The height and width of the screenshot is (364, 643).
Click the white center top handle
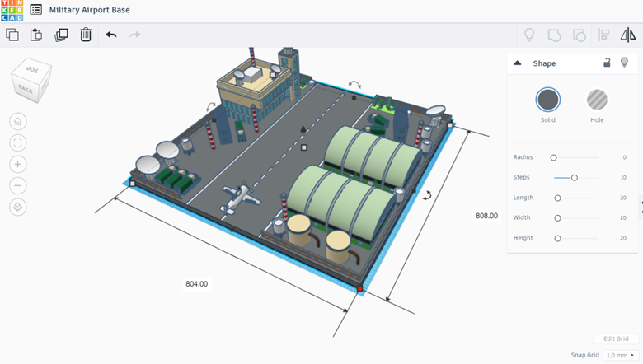click(x=304, y=147)
